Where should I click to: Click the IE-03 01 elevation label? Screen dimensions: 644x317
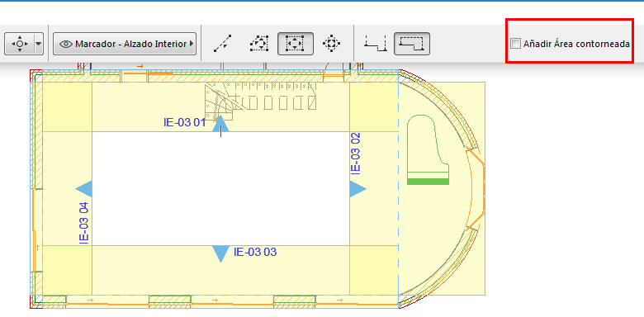tap(184, 122)
